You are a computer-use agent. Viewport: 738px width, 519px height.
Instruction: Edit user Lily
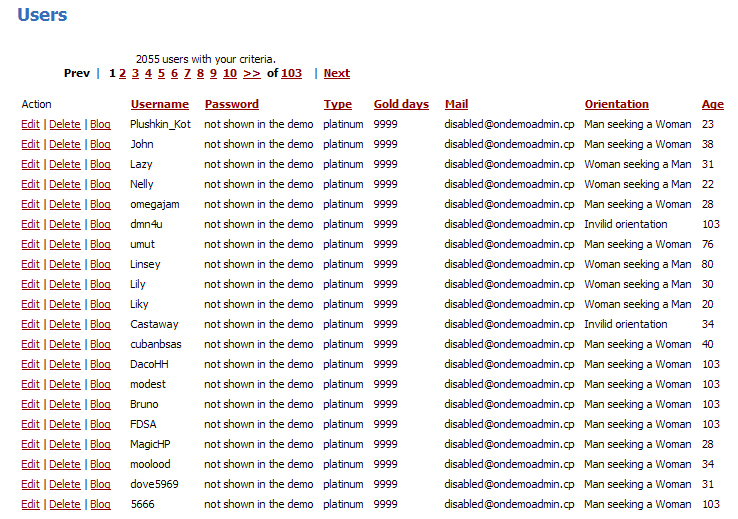(x=30, y=284)
